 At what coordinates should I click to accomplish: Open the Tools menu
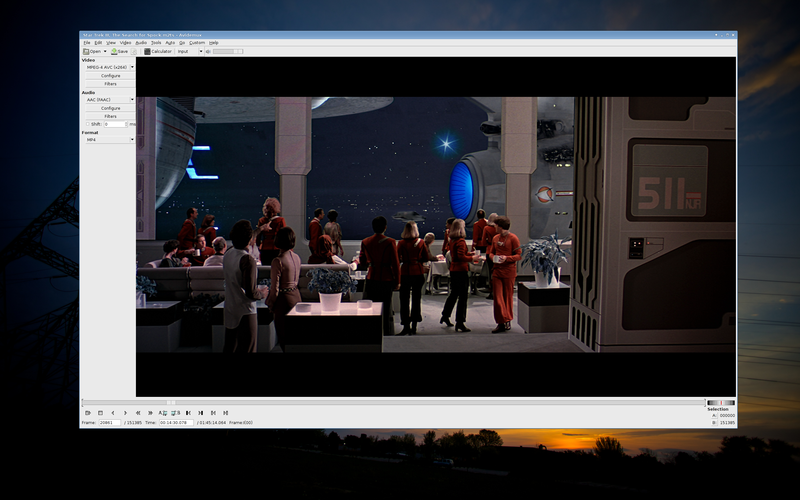[156, 43]
